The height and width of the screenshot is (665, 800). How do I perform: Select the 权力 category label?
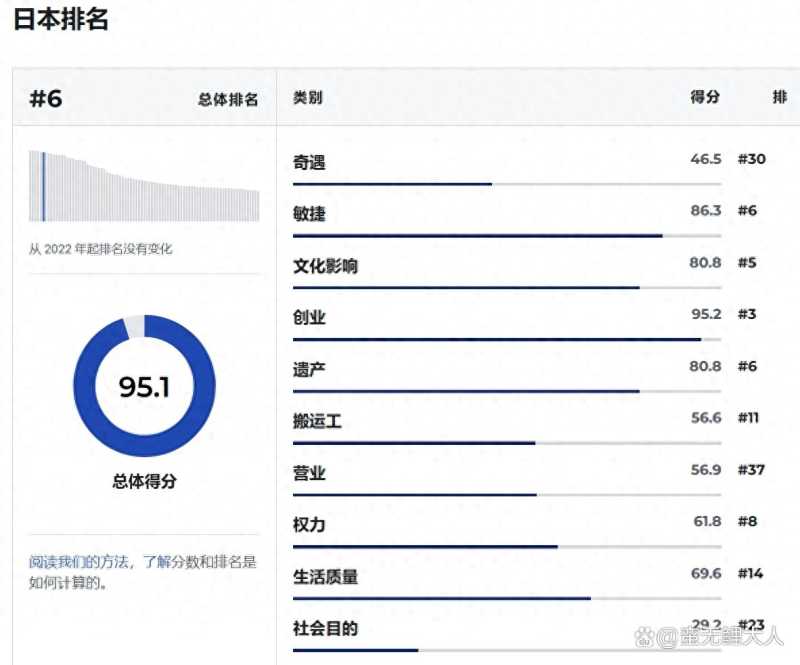pyautogui.click(x=309, y=525)
